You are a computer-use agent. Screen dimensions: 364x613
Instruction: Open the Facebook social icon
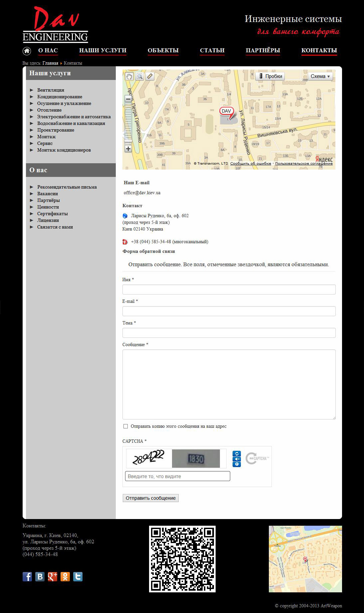(x=27, y=577)
